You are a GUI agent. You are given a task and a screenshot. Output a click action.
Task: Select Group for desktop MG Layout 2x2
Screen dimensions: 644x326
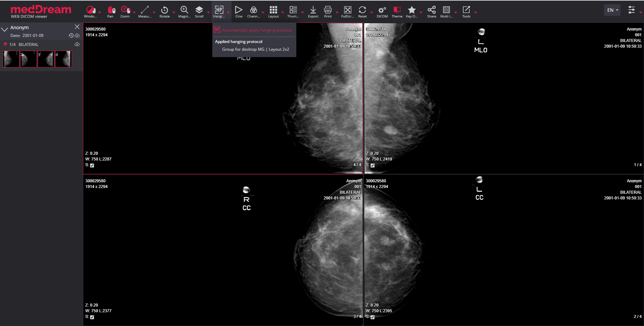(255, 49)
